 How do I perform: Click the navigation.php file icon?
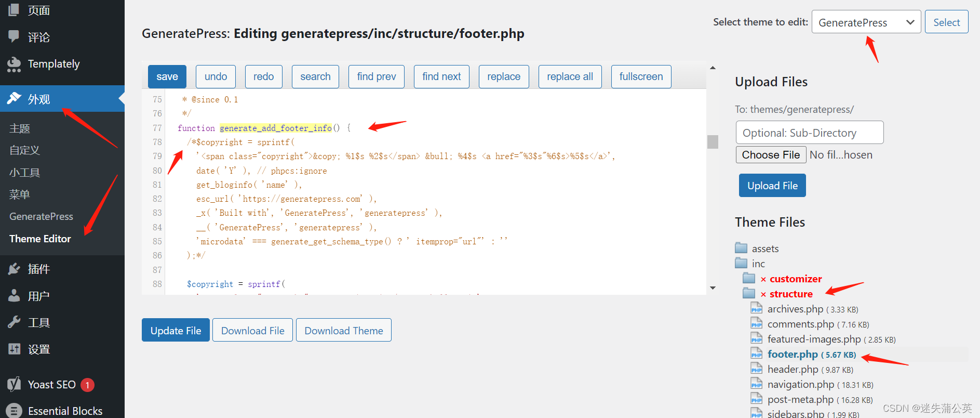757,384
